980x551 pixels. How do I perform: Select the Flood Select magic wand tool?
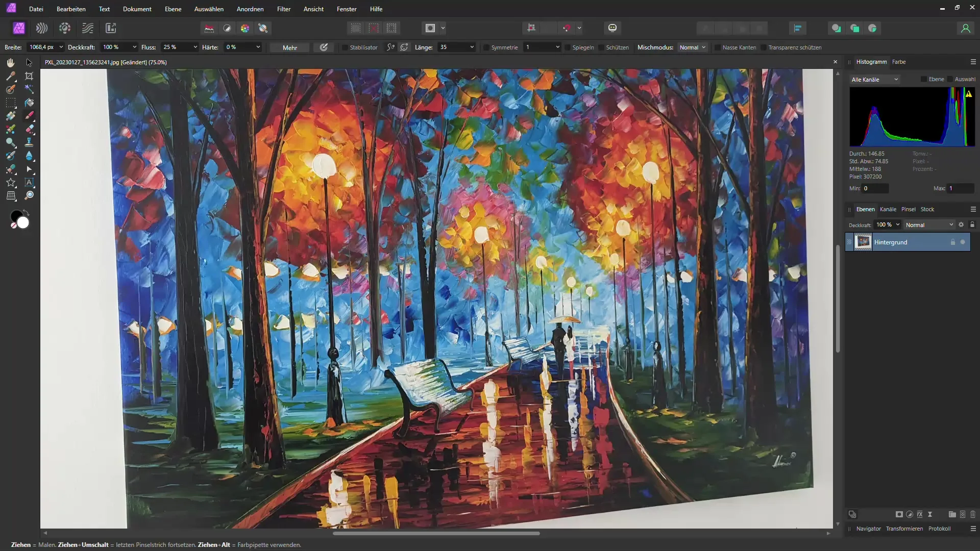coord(29,89)
